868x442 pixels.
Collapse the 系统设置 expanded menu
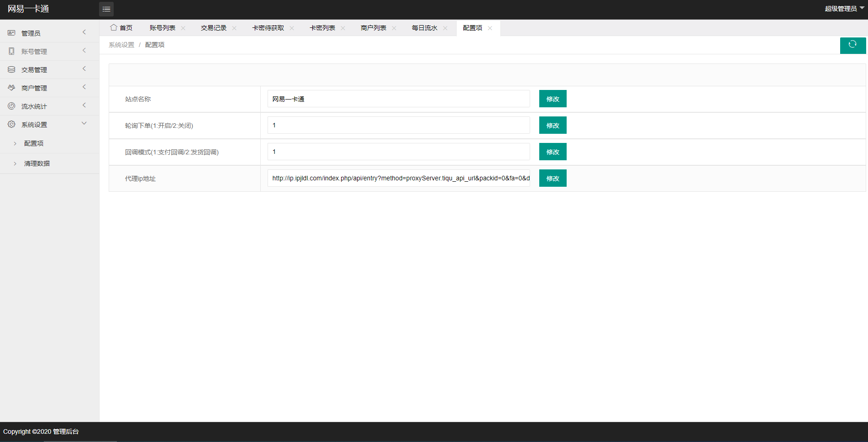84,123
